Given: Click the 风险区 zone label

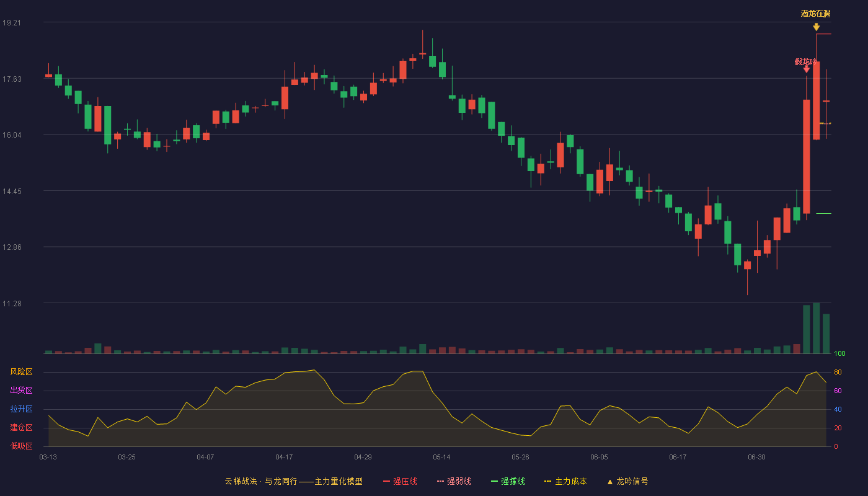Looking at the screenshot, I should click(x=21, y=372).
